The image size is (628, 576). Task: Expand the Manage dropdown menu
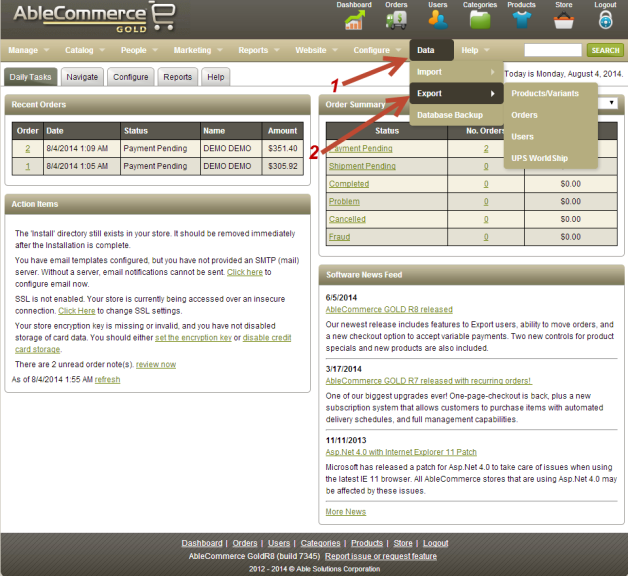click(28, 50)
